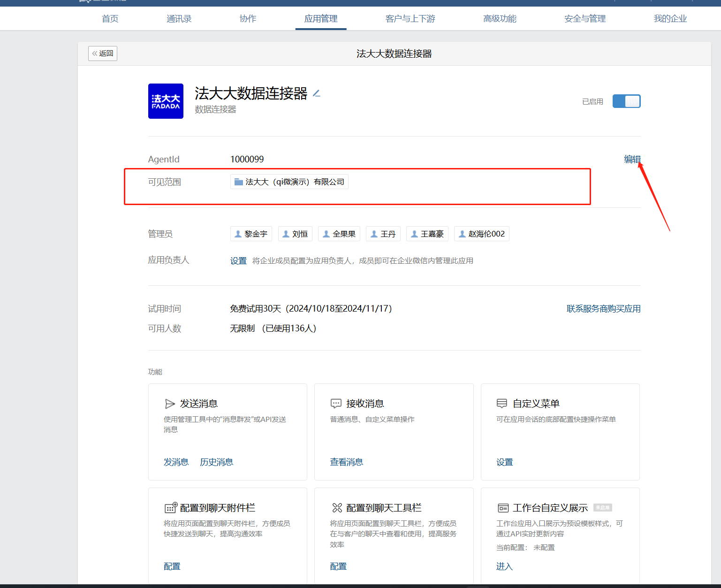Toggle the 已启用 enabled switch
Image resolution: width=721 pixels, height=588 pixels.
[626, 101]
